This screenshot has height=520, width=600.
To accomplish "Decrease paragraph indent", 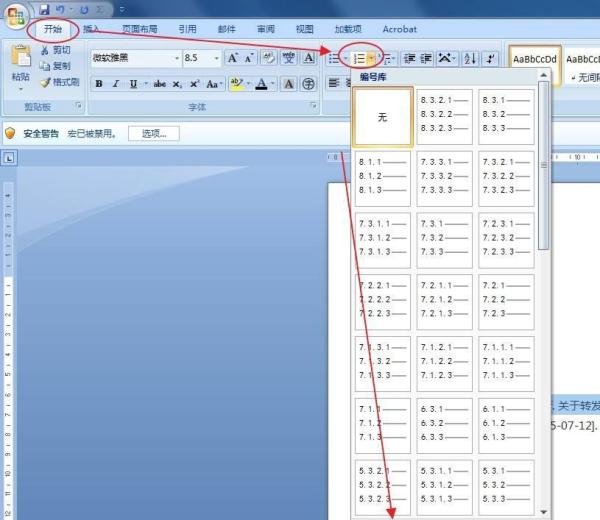I will [410, 58].
